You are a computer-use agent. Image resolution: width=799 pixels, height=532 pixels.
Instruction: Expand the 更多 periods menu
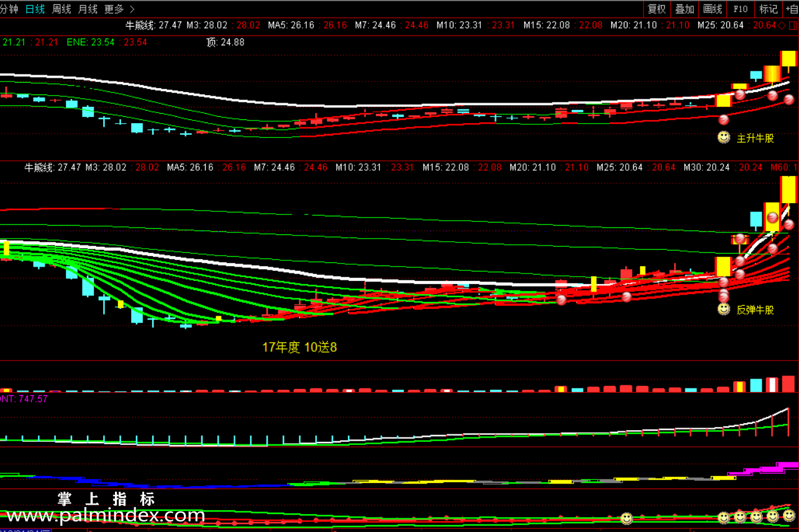tap(119, 9)
